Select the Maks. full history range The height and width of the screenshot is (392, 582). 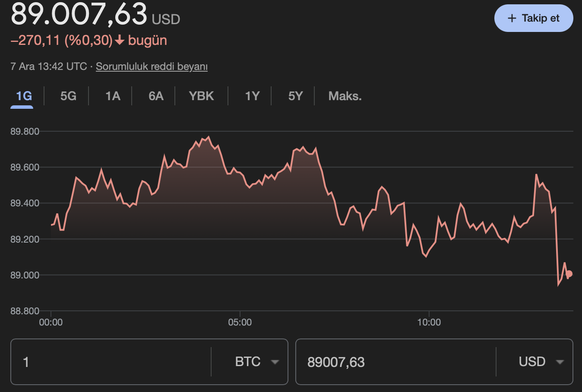click(345, 96)
